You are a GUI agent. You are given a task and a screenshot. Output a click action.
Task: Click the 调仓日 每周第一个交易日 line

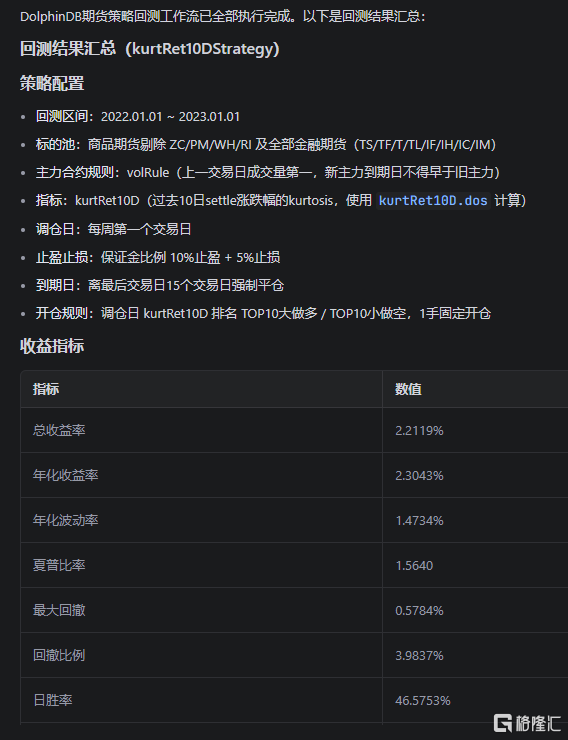pyautogui.click(x=114, y=229)
